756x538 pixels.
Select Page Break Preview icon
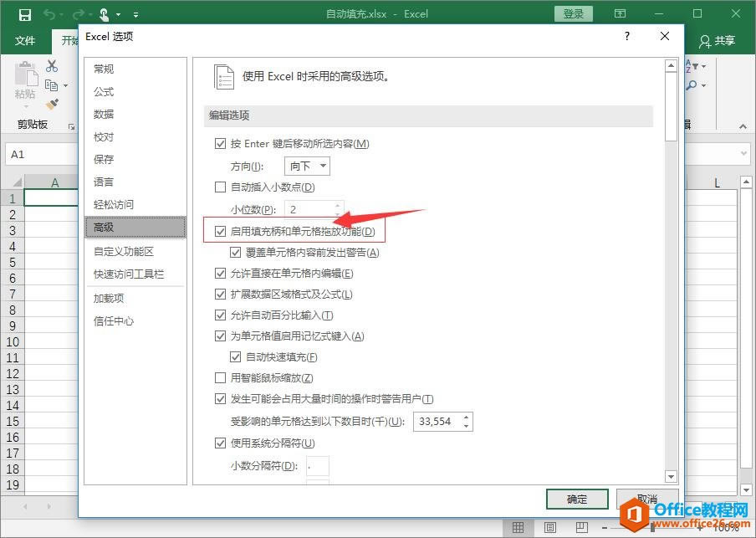tap(581, 527)
